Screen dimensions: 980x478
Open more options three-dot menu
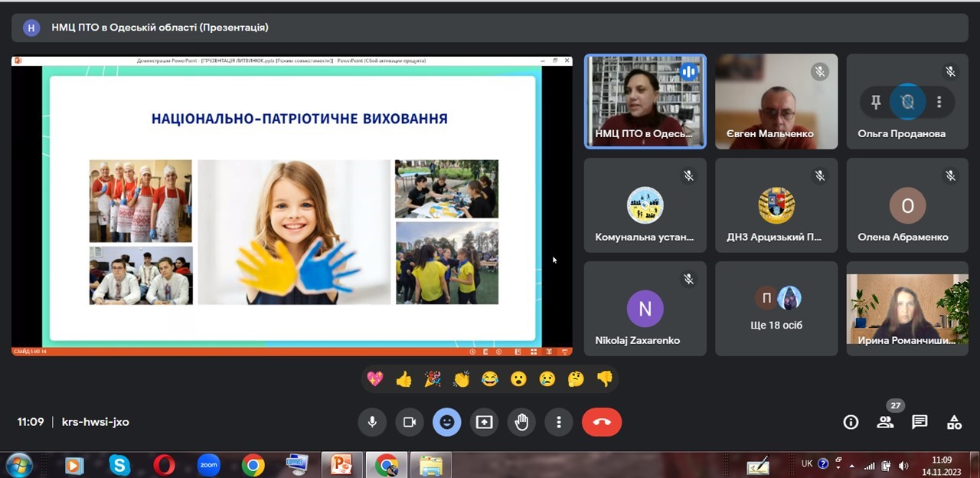559,422
